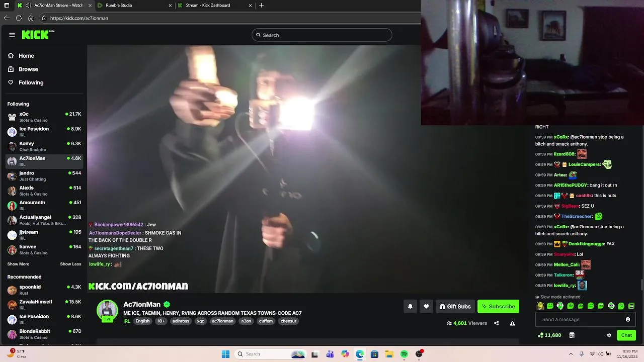Open the channel points shop icon
The width and height of the screenshot is (644, 362).
click(572, 335)
